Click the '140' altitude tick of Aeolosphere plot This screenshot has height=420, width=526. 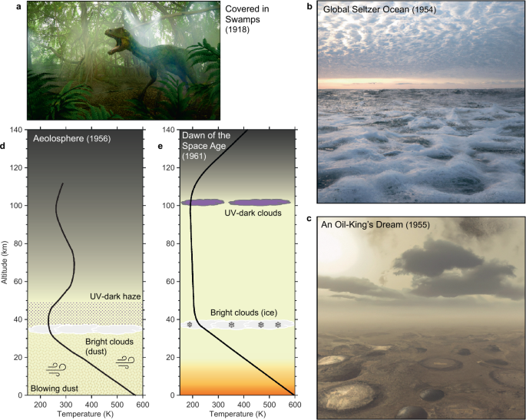click(16, 130)
